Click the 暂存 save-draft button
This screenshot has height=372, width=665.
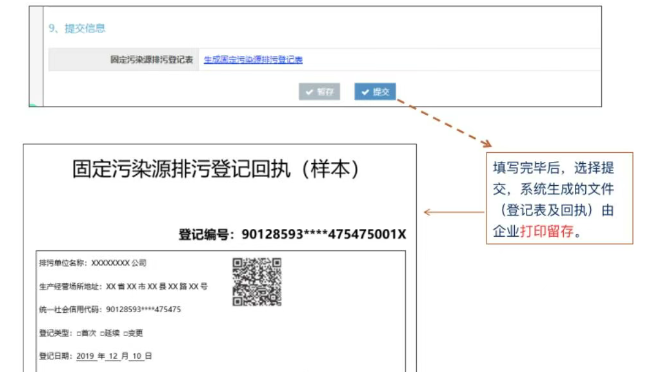pos(319,92)
